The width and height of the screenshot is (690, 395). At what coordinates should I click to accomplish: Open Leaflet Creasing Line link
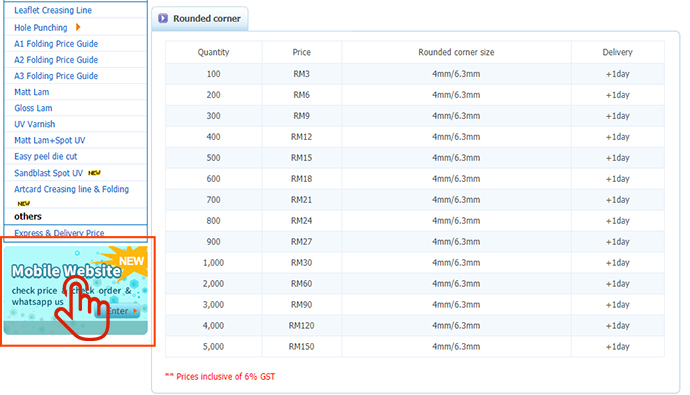53,10
